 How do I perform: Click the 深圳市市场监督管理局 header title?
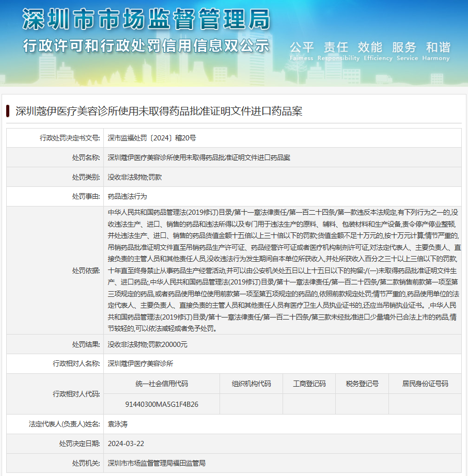pyautogui.click(x=146, y=20)
